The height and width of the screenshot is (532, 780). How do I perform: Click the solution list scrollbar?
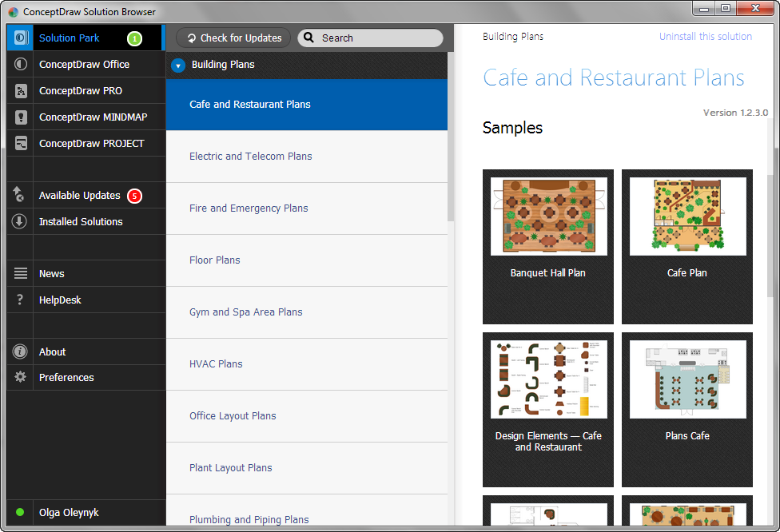(x=451, y=137)
